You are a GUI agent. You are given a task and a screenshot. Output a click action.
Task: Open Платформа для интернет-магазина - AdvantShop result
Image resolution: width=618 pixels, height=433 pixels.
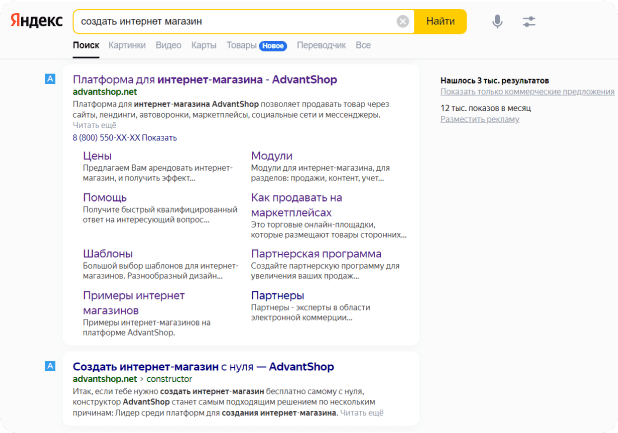pyautogui.click(x=205, y=80)
